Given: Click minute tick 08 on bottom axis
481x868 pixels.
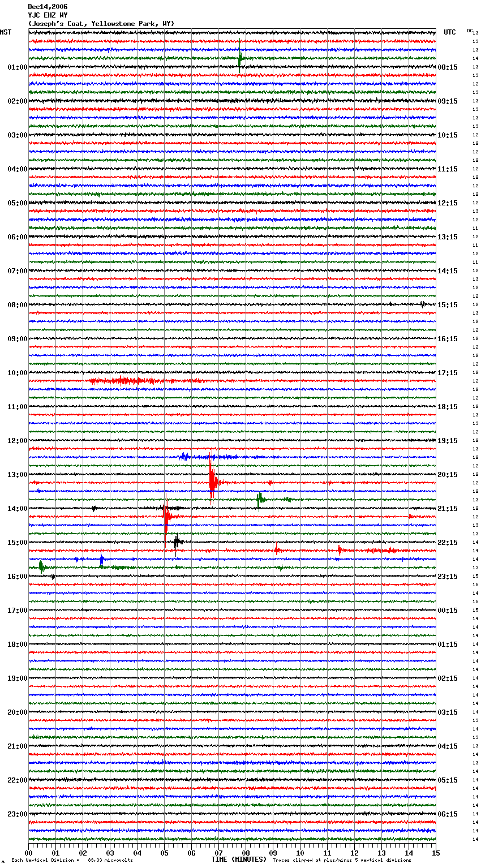Looking at the screenshot, I should [x=246, y=853].
